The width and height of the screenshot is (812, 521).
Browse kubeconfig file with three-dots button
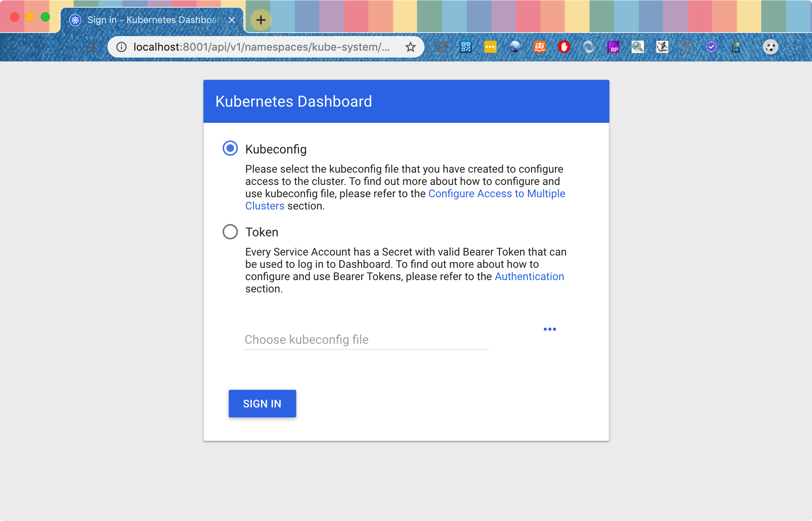(550, 329)
